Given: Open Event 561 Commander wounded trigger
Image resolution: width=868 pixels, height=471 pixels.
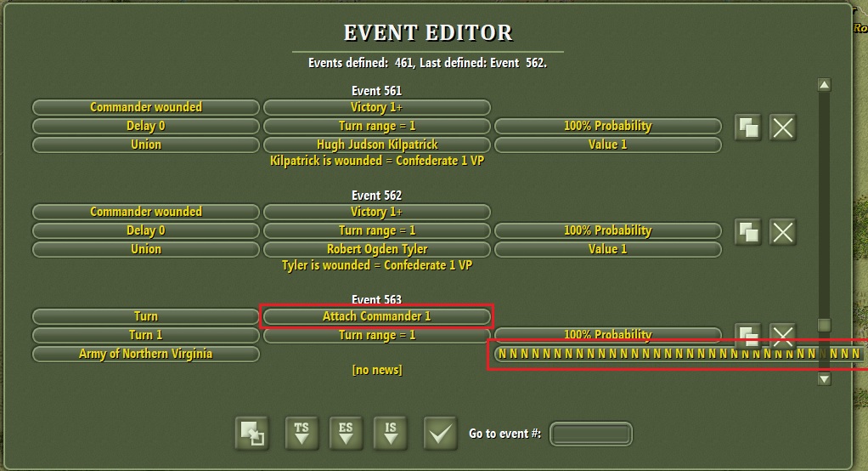Looking at the screenshot, I should (145, 107).
